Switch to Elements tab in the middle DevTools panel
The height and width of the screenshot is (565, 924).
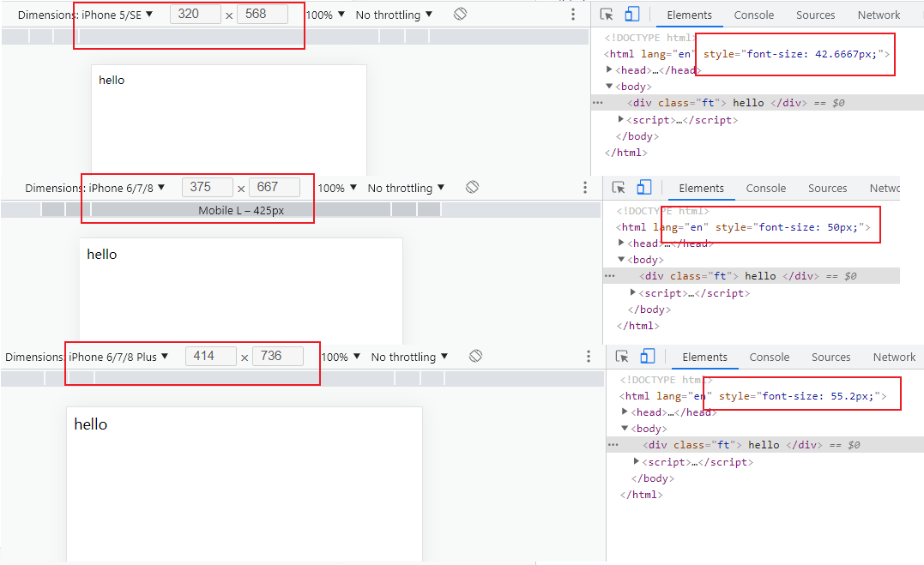[x=701, y=188]
